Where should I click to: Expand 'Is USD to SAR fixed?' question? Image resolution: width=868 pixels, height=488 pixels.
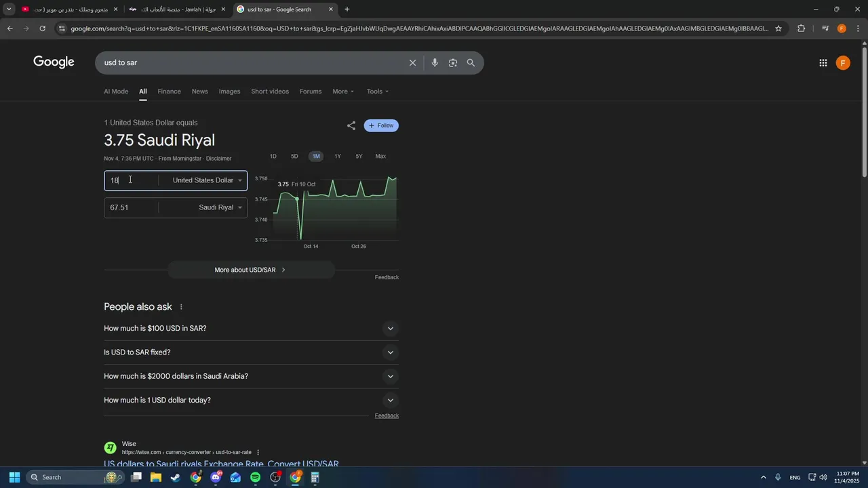pos(251,352)
